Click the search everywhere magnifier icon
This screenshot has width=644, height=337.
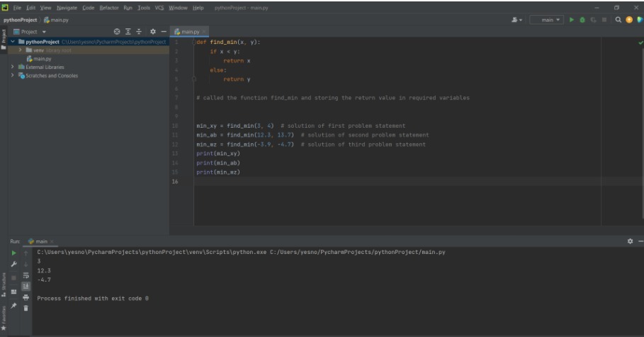click(x=618, y=20)
